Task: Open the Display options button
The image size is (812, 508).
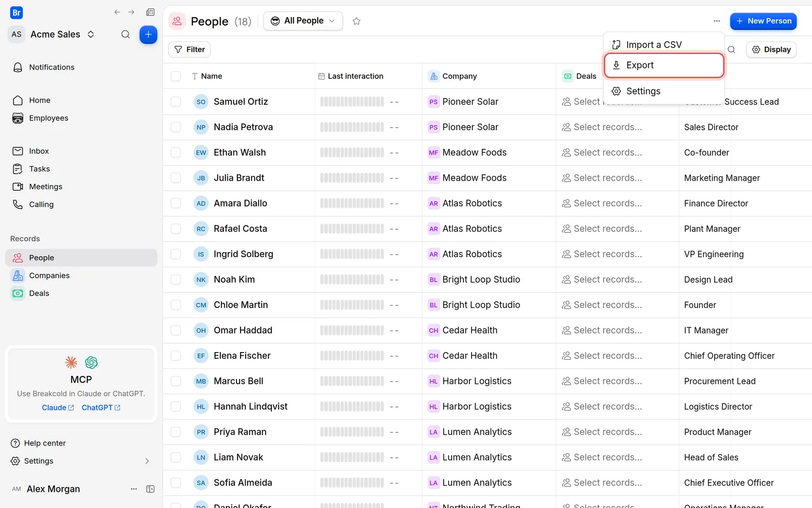Action: point(771,49)
